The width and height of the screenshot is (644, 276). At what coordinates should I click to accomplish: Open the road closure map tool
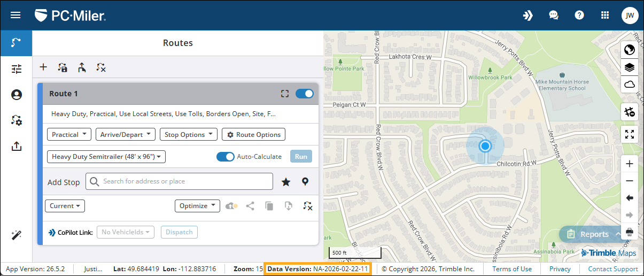629,112
